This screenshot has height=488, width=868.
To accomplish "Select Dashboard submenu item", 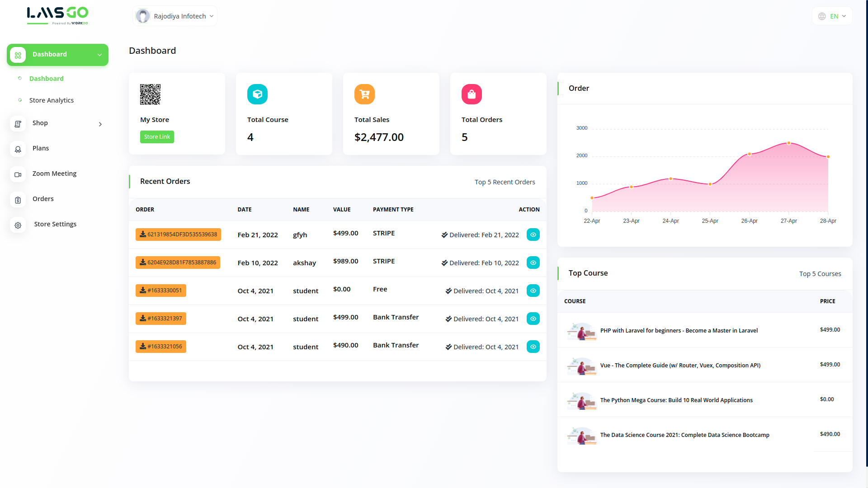I will (x=47, y=79).
